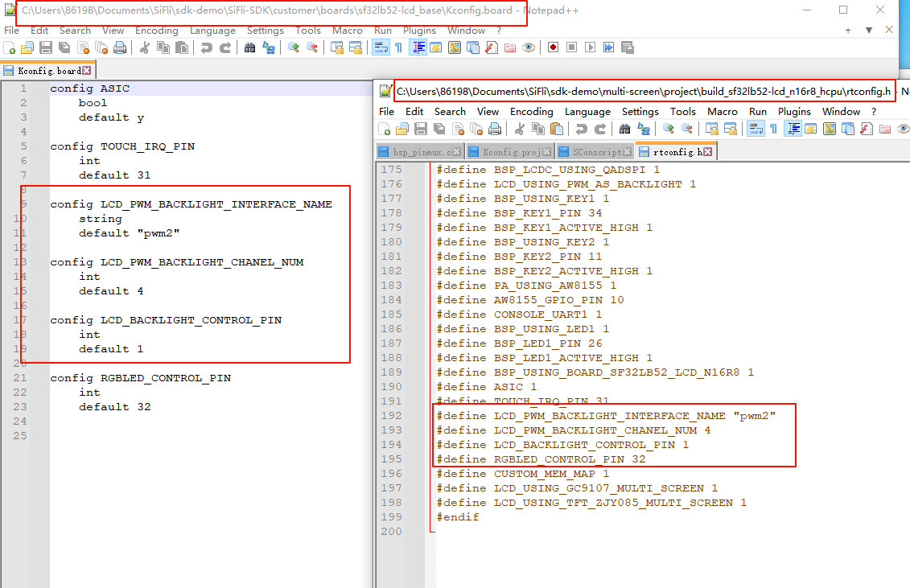Toggle indent guide in Kconfig.board window toolbar
This screenshot has width=910, height=588.
[418, 47]
